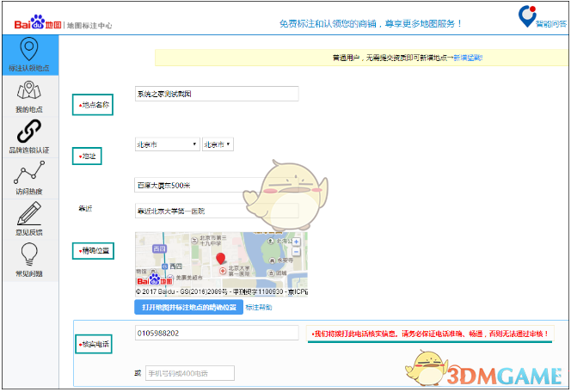Open 意见反馈 pencil icon
Image resolution: width=571 pixels, height=392 pixels.
[x=29, y=213]
